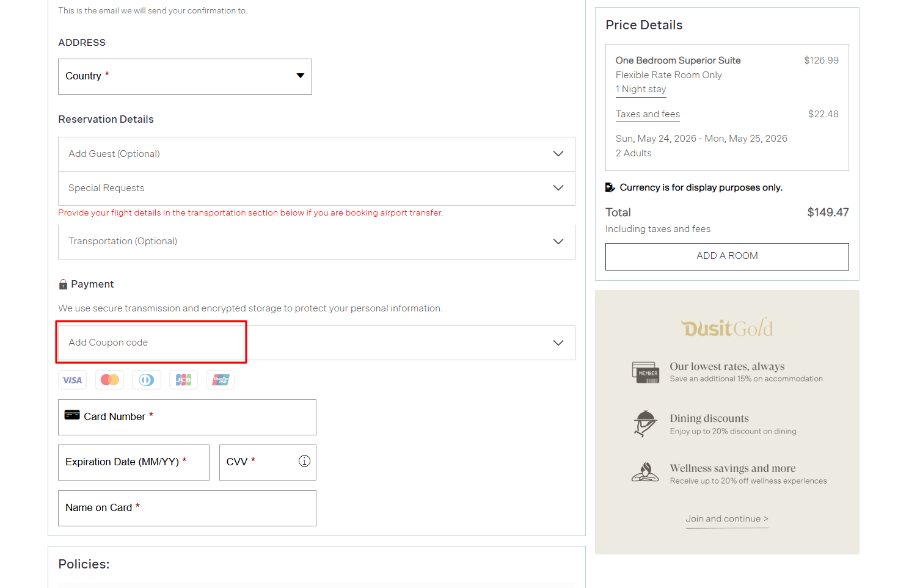
Task: Click the $126.99 room price
Action: click(821, 60)
